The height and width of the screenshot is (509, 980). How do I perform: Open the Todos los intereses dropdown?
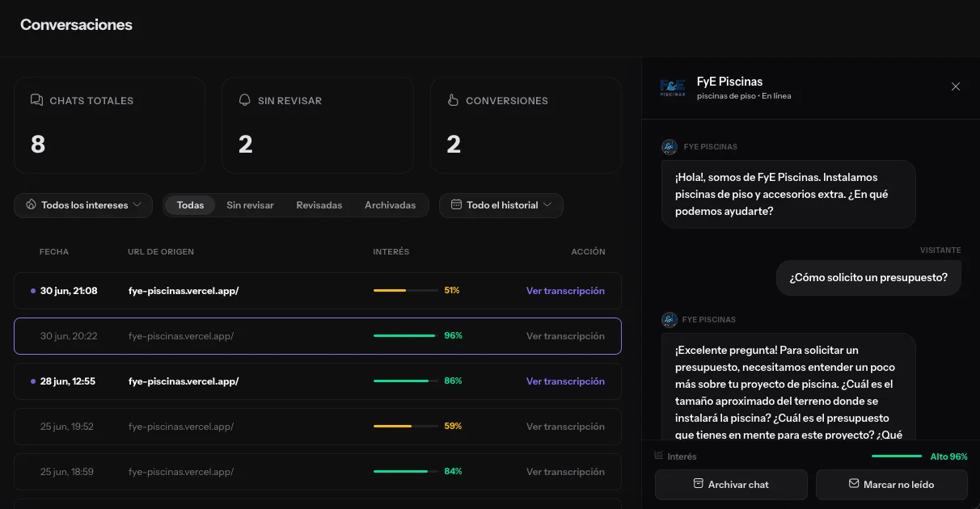83,205
